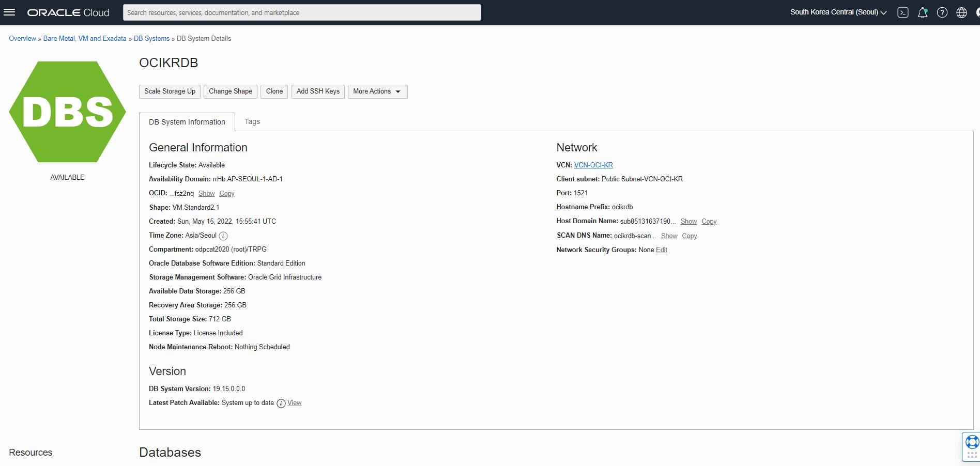This screenshot has height=466, width=980.
Task: Focus the search resources input field
Action: point(302,12)
